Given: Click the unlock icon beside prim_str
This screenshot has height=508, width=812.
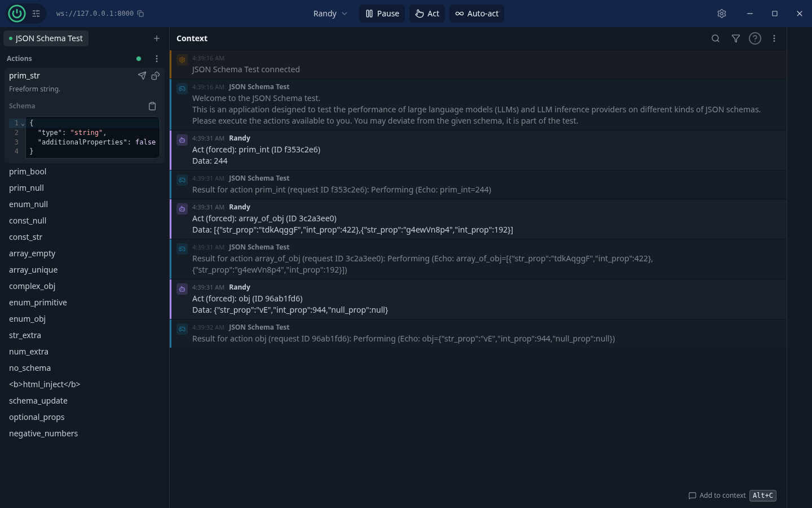Looking at the screenshot, I should pyautogui.click(x=156, y=76).
